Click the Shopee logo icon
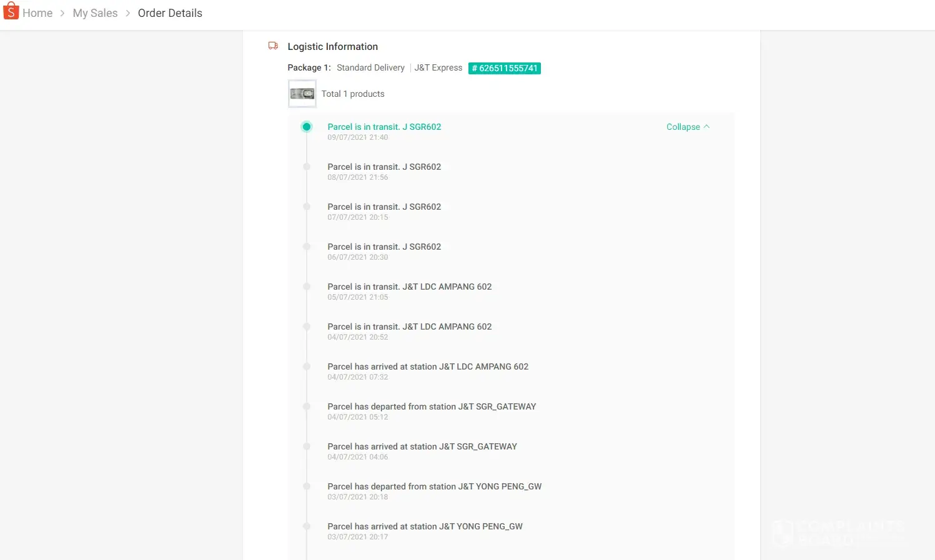 11,12
